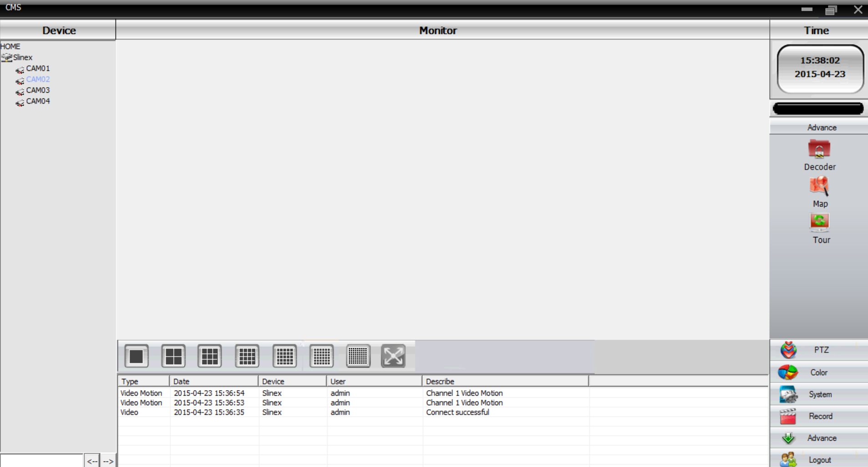
Task: Collapse the Slinex device node
Action: 6,57
